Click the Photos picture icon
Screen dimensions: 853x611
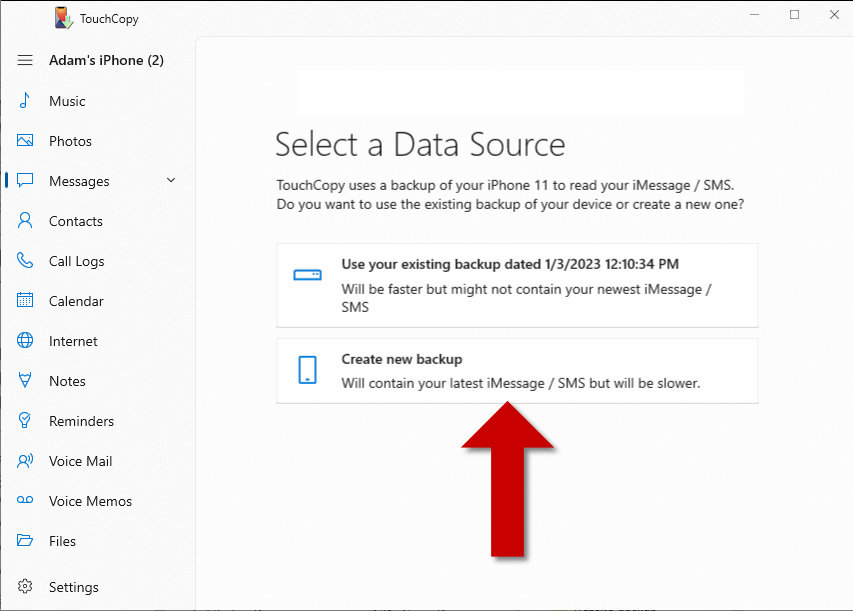point(25,140)
